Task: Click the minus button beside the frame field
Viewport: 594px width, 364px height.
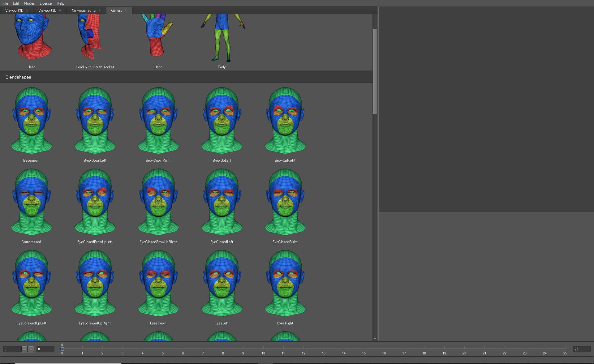Action: 24,349
